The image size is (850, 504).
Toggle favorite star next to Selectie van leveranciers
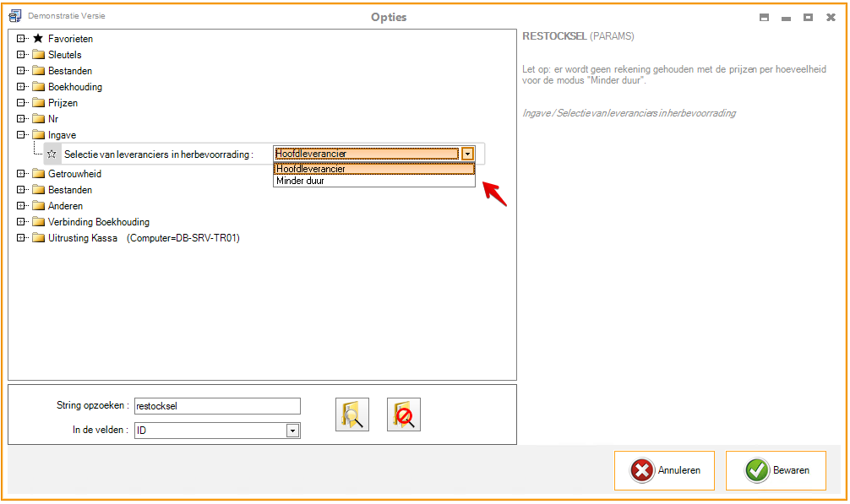click(52, 154)
